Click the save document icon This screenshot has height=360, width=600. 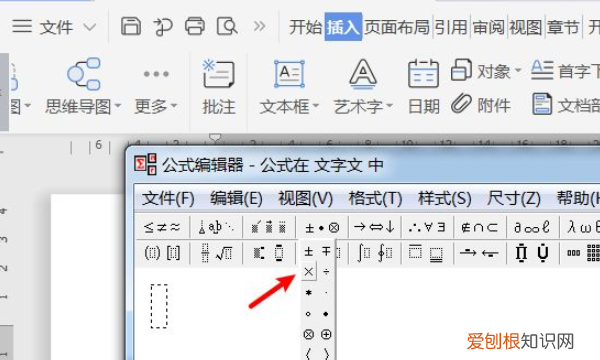tap(131, 27)
